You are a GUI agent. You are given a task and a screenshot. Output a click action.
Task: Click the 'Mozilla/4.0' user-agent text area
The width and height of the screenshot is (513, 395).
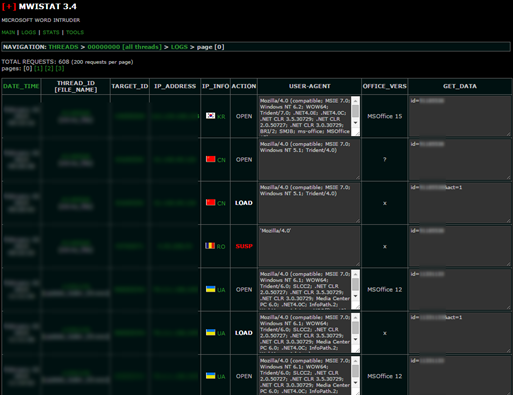tap(309, 246)
